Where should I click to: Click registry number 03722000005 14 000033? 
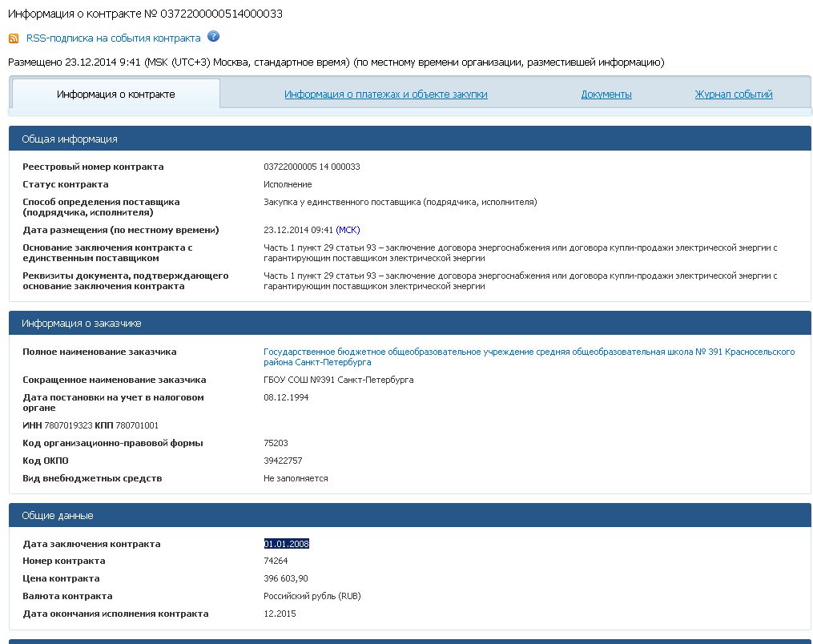pyautogui.click(x=312, y=167)
